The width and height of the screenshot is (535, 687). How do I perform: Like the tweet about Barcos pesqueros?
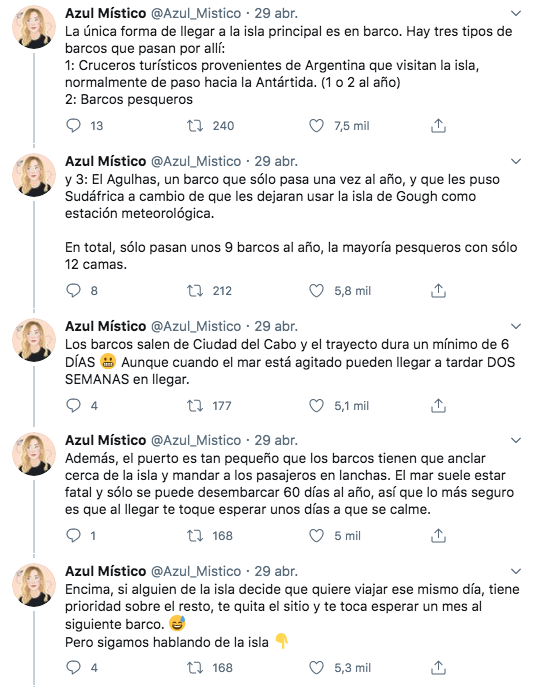point(316,126)
